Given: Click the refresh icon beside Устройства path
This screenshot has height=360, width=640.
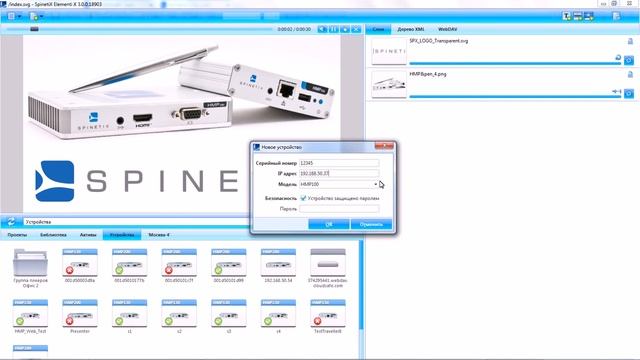Looking at the screenshot, I should click(11, 222).
